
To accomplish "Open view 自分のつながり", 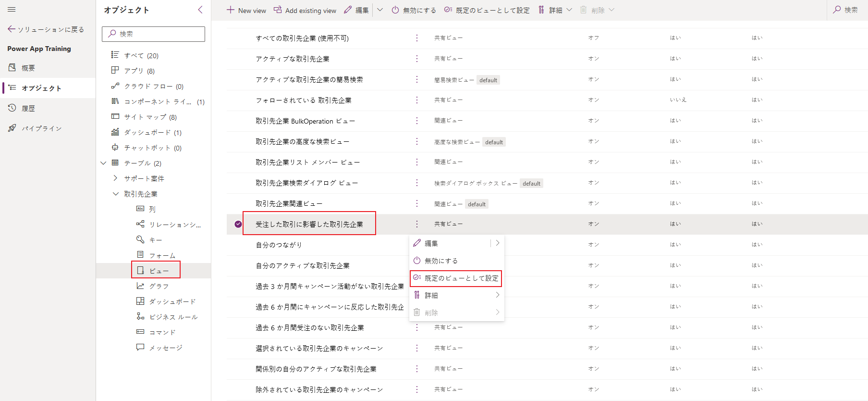I will (279, 245).
